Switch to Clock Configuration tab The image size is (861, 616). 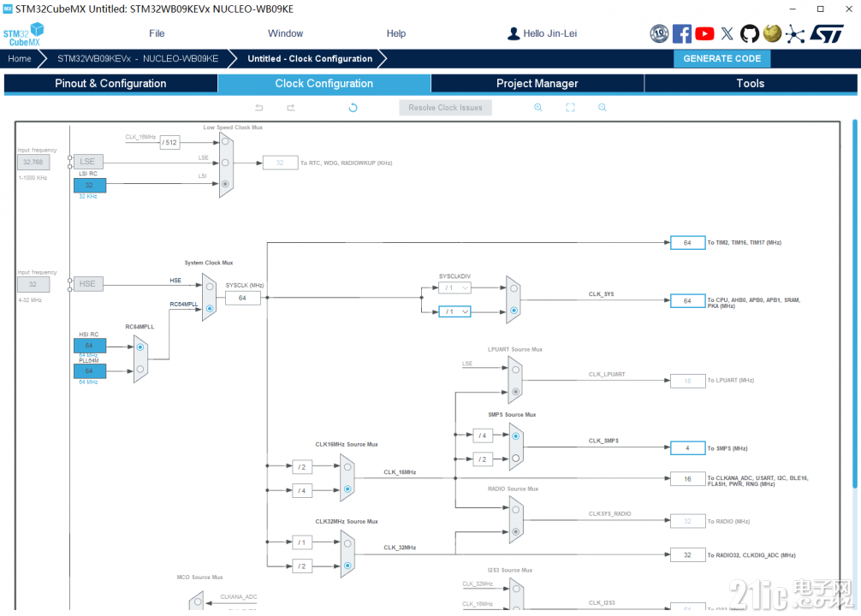click(x=324, y=84)
